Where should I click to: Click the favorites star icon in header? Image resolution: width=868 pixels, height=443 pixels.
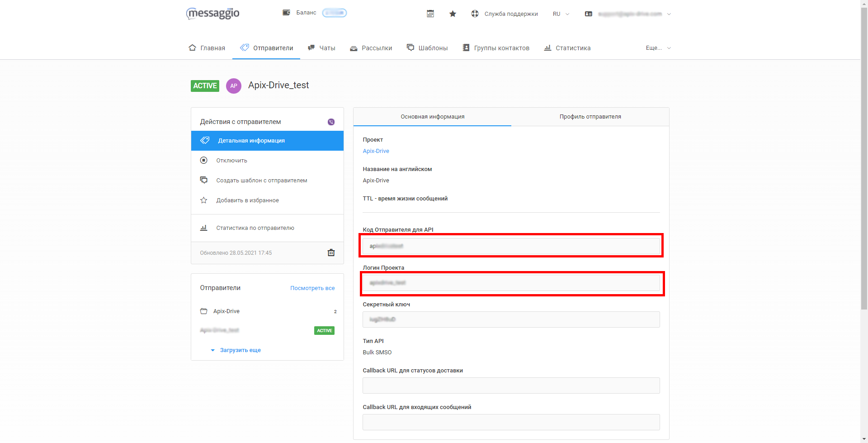(453, 14)
